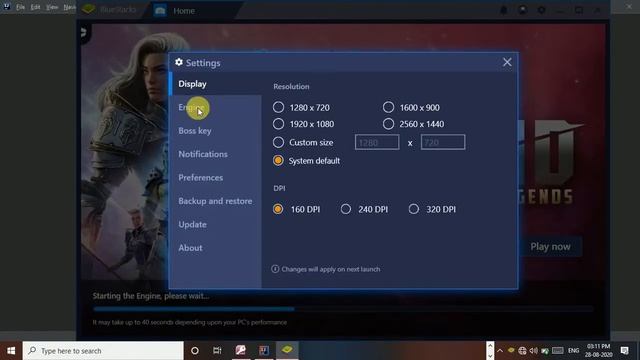This screenshot has height=360, width=640.
Task: Show hidden system tray icons
Action: coord(500,351)
